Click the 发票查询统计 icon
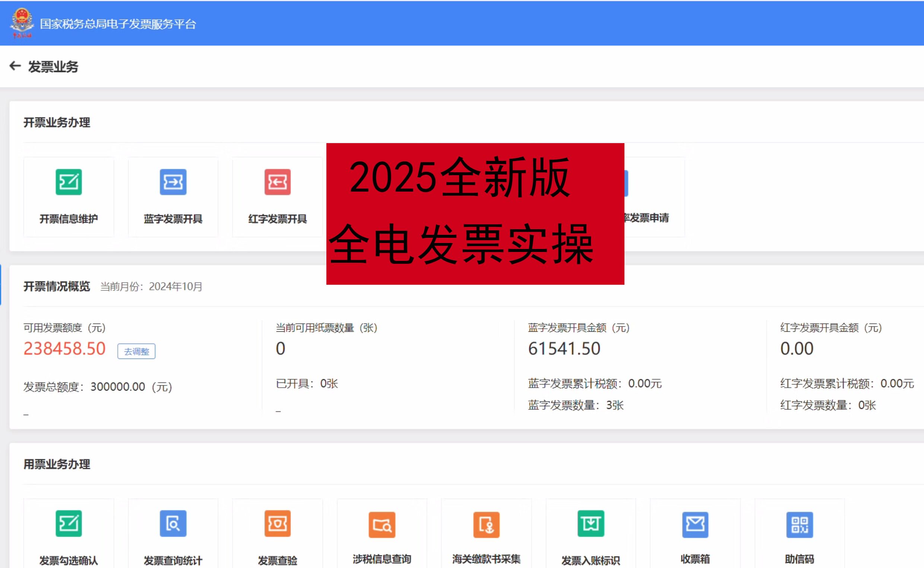The height and width of the screenshot is (568, 924). [173, 523]
